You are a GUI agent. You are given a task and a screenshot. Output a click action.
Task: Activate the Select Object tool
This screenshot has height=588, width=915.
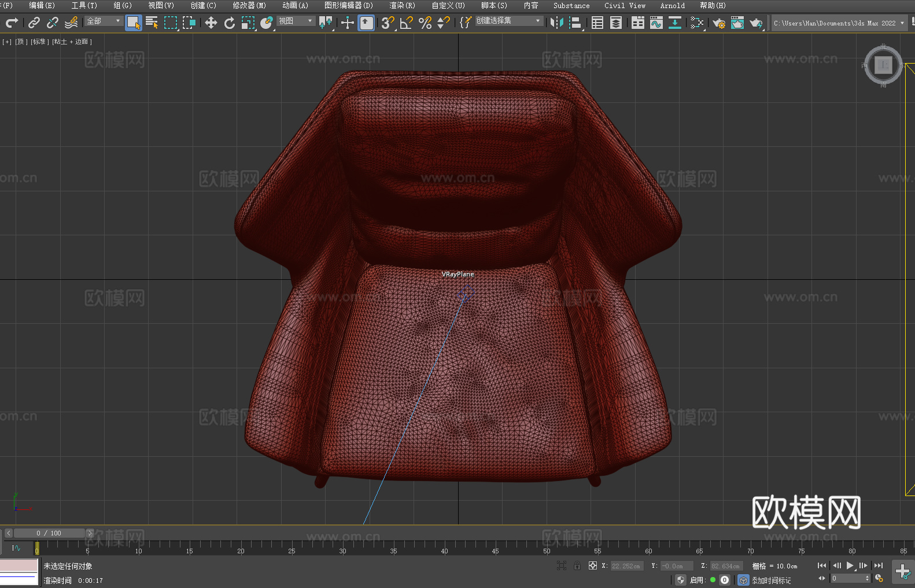[134, 23]
